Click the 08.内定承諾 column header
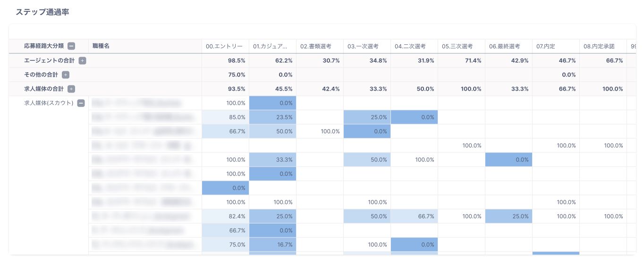The image size is (644, 261). (599, 46)
